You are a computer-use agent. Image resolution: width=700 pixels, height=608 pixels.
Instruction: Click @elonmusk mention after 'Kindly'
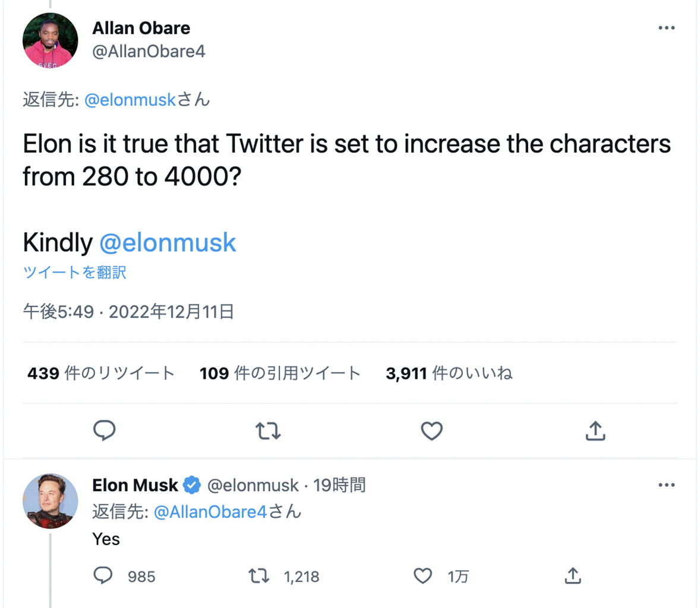[168, 242]
